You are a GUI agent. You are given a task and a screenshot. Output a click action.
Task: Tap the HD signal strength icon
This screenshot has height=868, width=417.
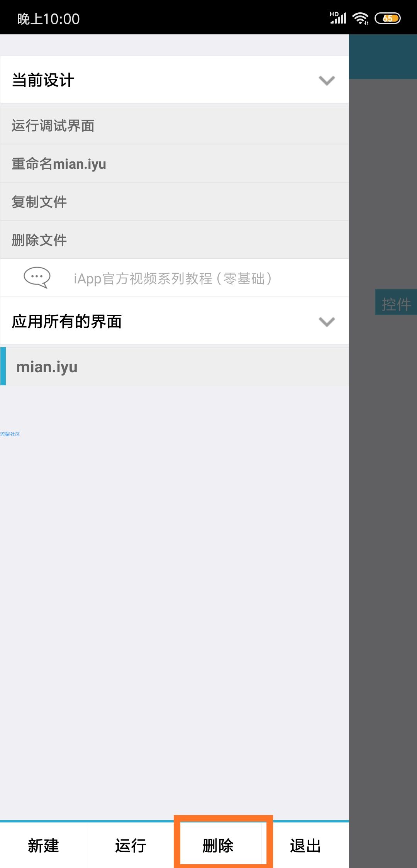point(338,18)
